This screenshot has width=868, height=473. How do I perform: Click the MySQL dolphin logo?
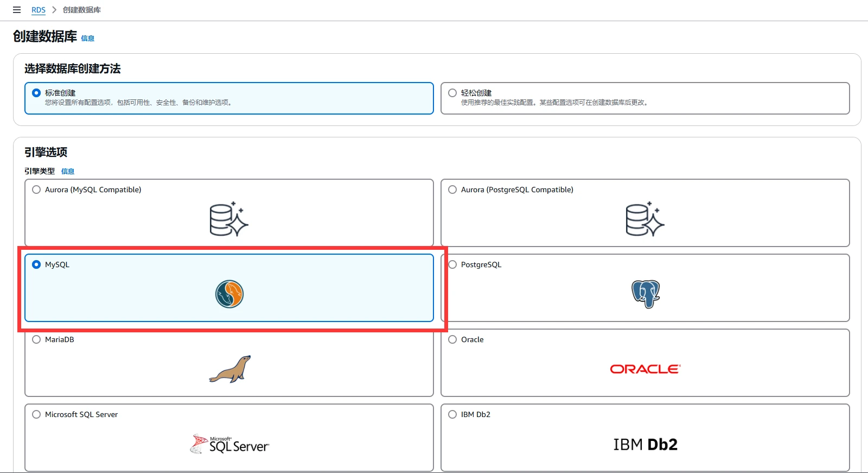pyautogui.click(x=229, y=294)
